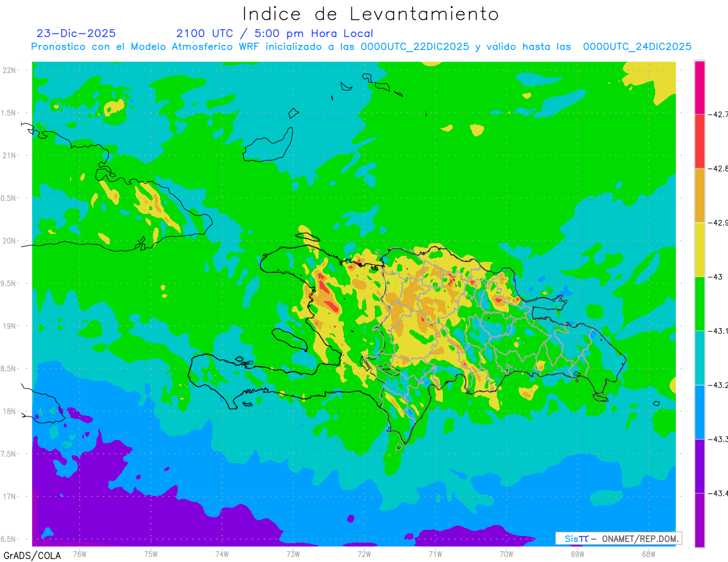This screenshot has height=562, width=728.
Task: Click the green swatch between -43 and -43.1
Action: coord(699,303)
